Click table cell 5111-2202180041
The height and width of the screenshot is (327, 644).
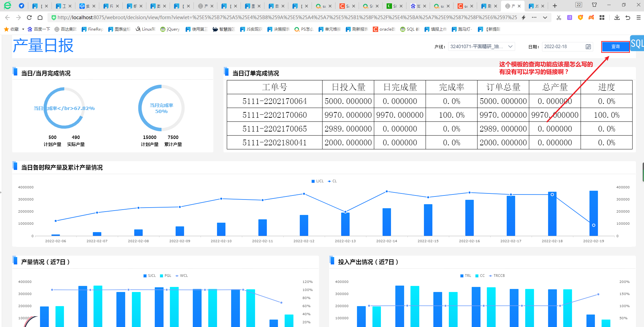click(x=275, y=143)
